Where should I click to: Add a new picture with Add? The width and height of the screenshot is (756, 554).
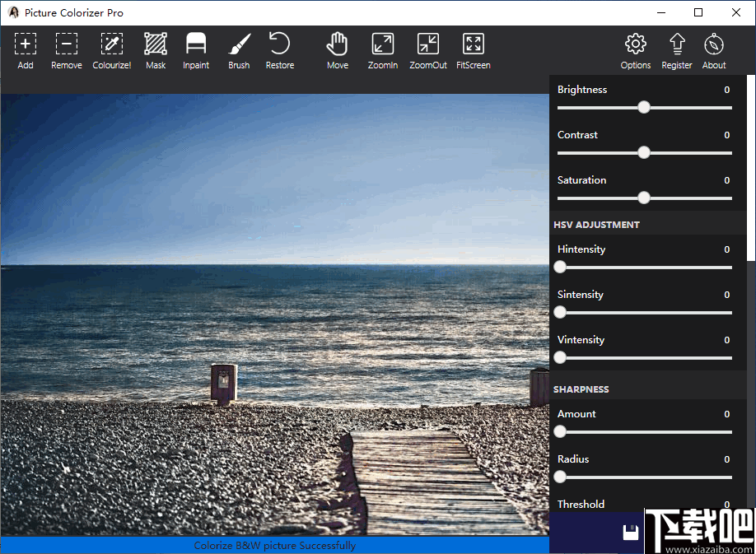pyautogui.click(x=26, y=49)
